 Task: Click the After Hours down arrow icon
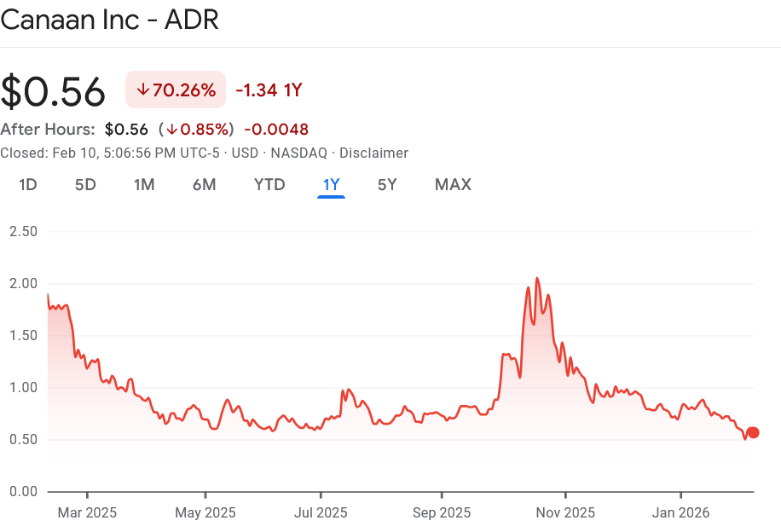pos(171,129)
